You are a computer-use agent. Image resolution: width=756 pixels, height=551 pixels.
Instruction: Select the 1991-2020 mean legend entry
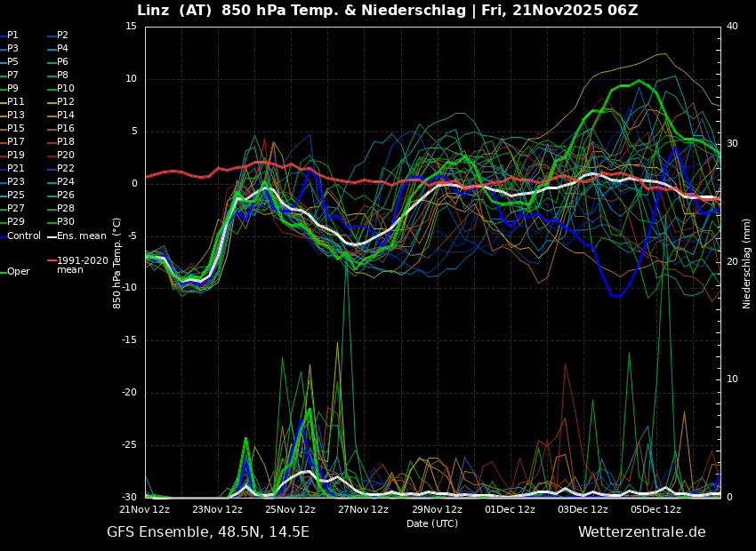pos(82,265)
